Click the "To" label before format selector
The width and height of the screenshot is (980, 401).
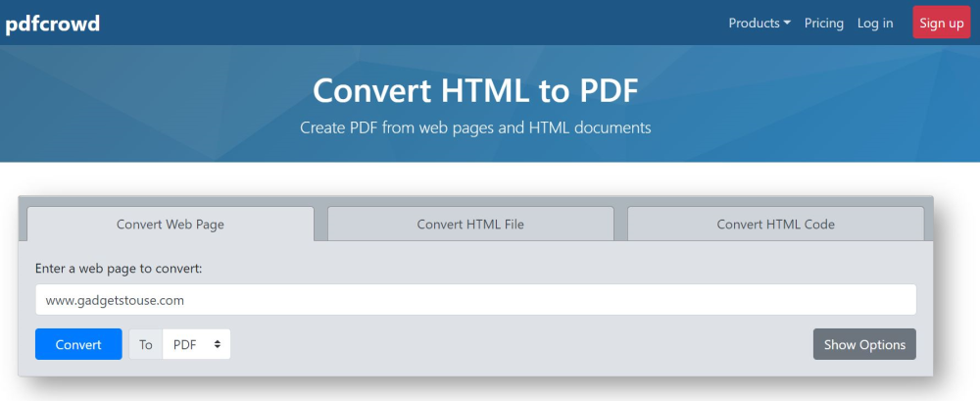146,344
